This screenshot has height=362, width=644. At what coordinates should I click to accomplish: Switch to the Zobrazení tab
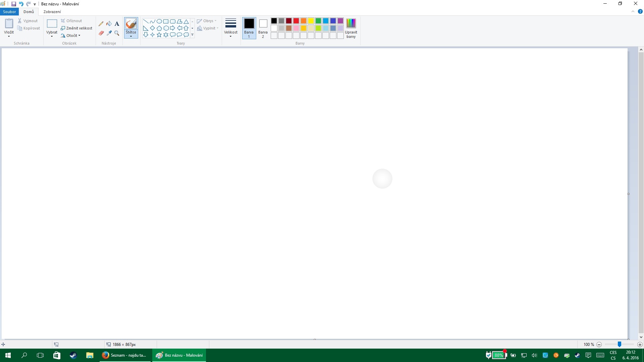tap(52, 12)
